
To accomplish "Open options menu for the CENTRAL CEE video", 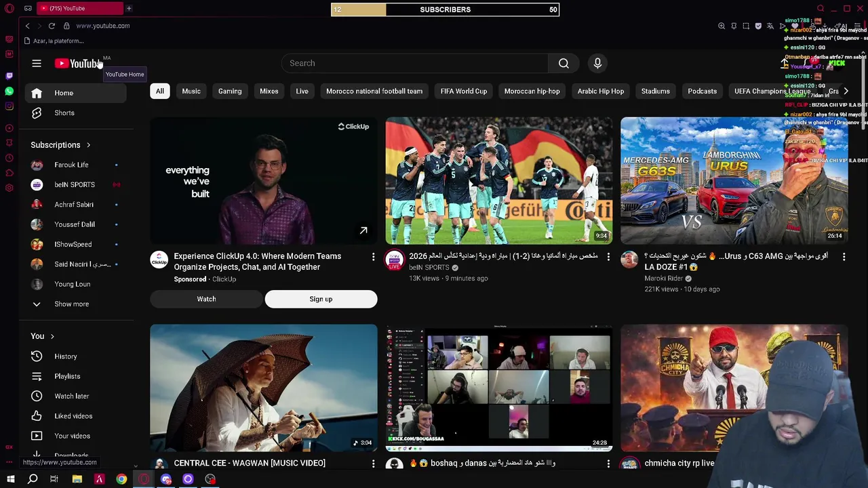I will [373, 464].
